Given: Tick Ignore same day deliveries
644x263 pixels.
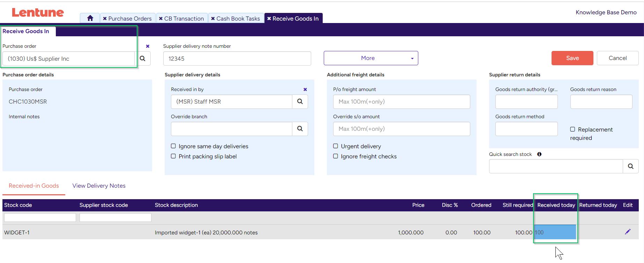Looking at the screenshot, I should 173,146.
